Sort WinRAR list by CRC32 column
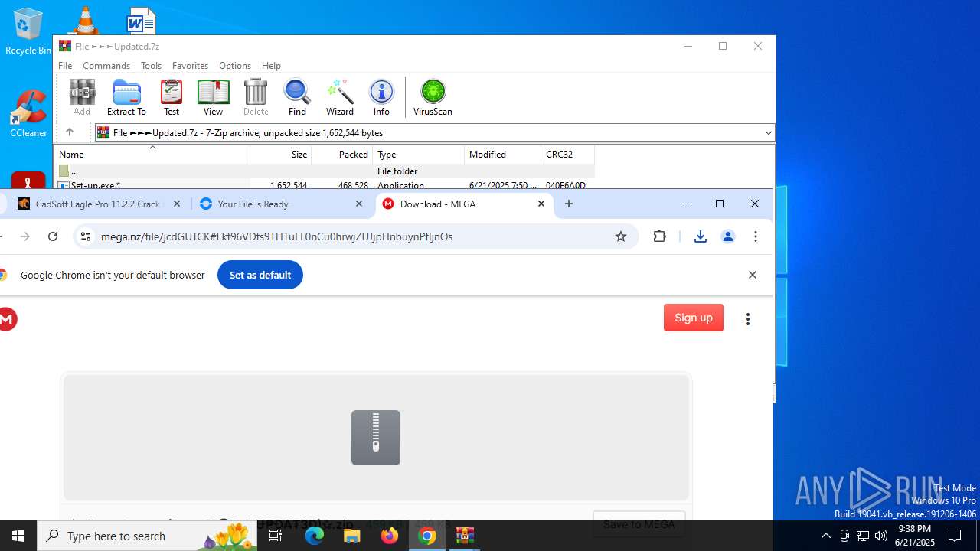Viewport: 980px width, 551px height. point(568,155)
